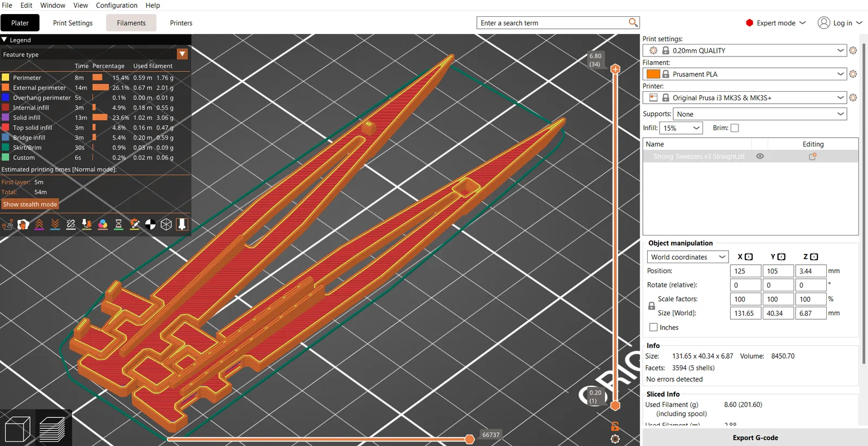The height and width of the screenshot is (446, 868).
Task: Toggle seams visibility icon
Action: pos(71,224)
